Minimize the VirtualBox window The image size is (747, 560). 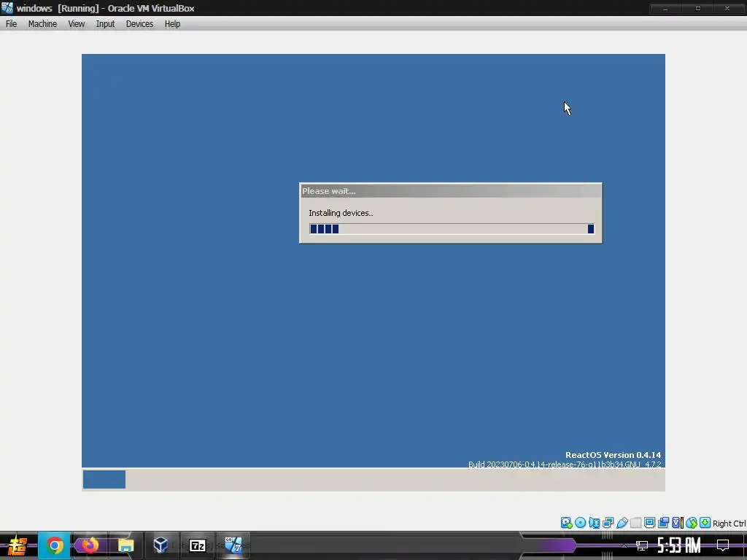pyautogui.click(x=665, y=8)
